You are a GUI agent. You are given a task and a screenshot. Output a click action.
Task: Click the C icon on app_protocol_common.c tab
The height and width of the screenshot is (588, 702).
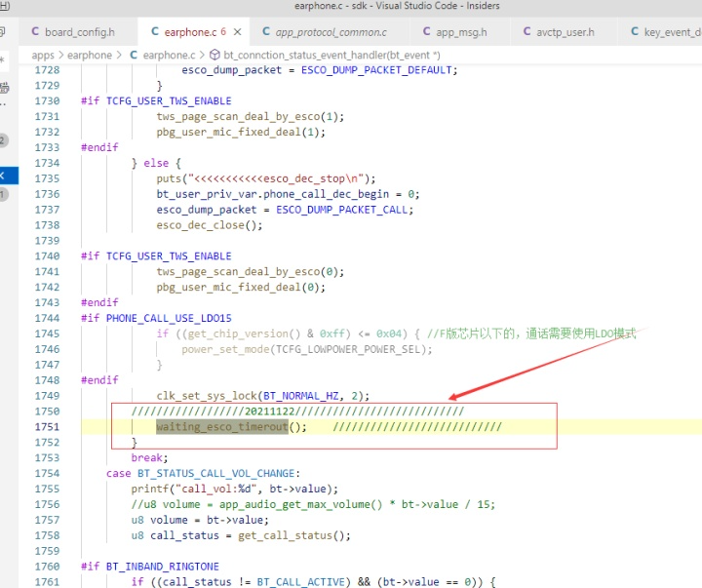point(266,32)
